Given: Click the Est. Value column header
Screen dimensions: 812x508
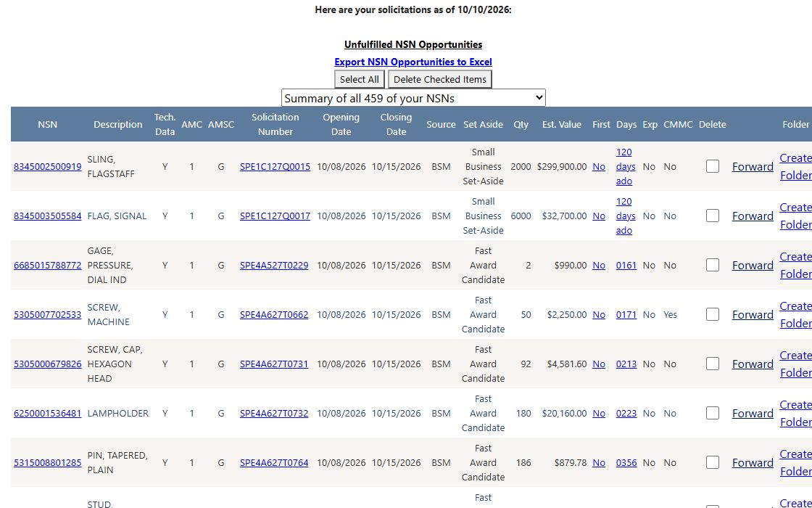Looking at the screenshot, I should pyautogui.click(x=562, y=124).
